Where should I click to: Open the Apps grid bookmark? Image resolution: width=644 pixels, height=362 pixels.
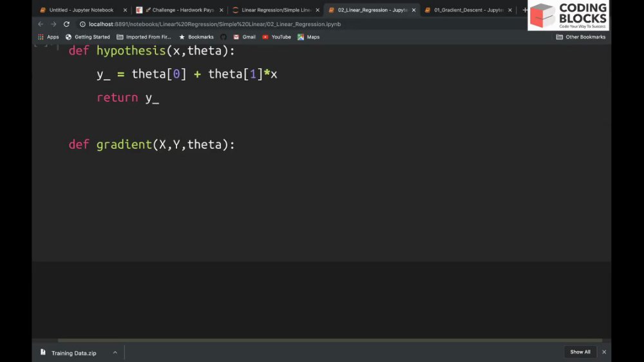coord(48,37)
